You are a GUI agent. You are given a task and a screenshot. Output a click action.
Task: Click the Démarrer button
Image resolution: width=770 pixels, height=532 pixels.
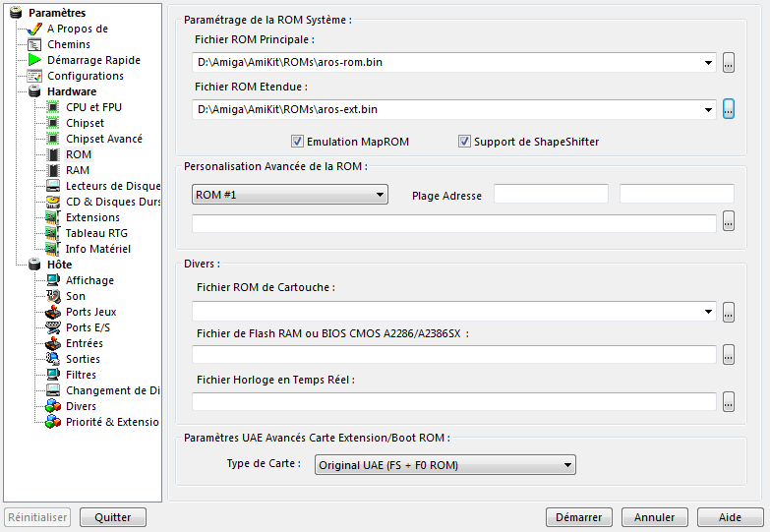point(579,517)
